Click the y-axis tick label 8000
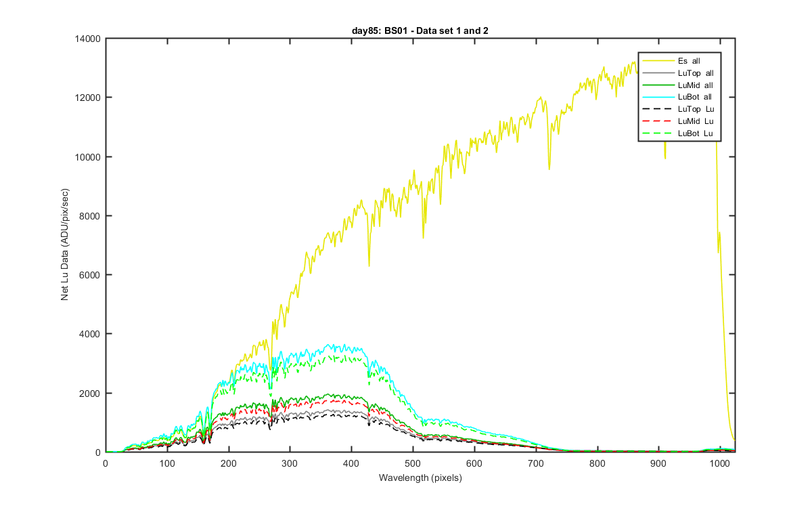The width and height of the screenshot is (812, 508). (91, 216)
